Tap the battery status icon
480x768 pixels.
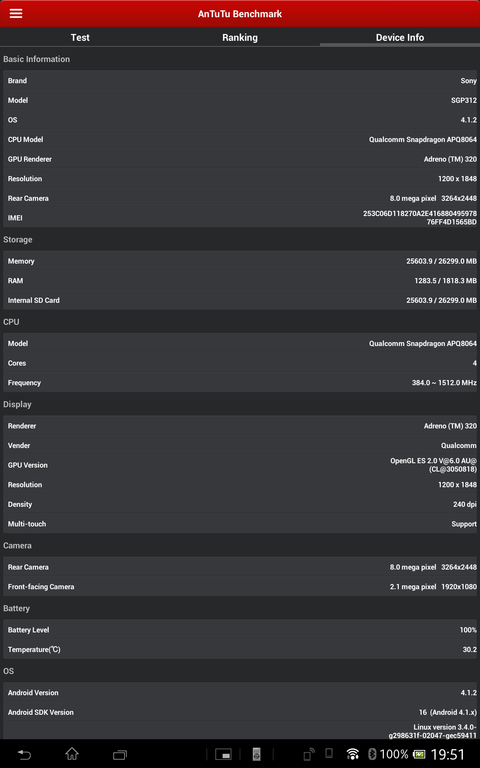pos(419,754)
